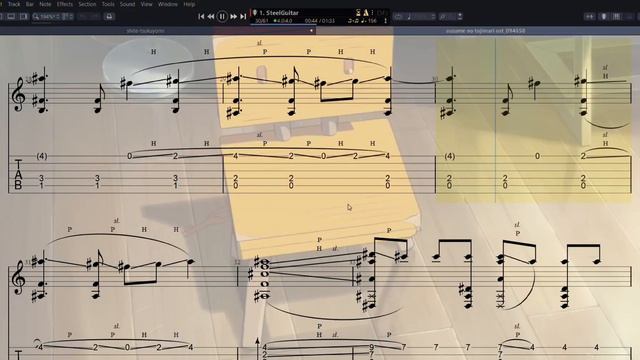Show the fretboard view icon
640x360 pixels.
coord(589,16)
